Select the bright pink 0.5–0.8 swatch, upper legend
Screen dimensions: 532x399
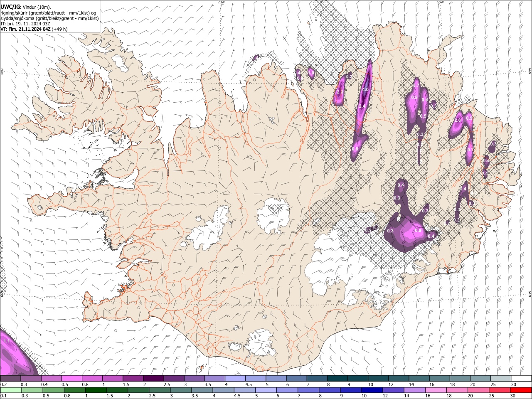click(71, 378)
